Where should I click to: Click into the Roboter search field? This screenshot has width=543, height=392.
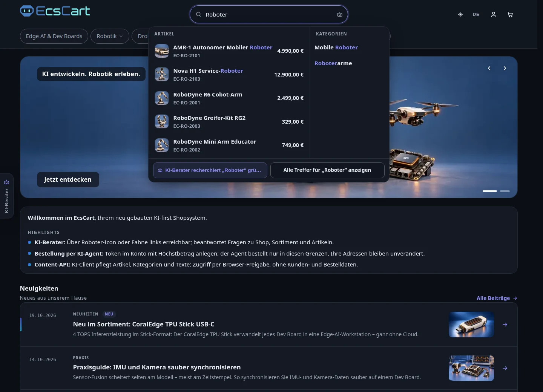268,14
